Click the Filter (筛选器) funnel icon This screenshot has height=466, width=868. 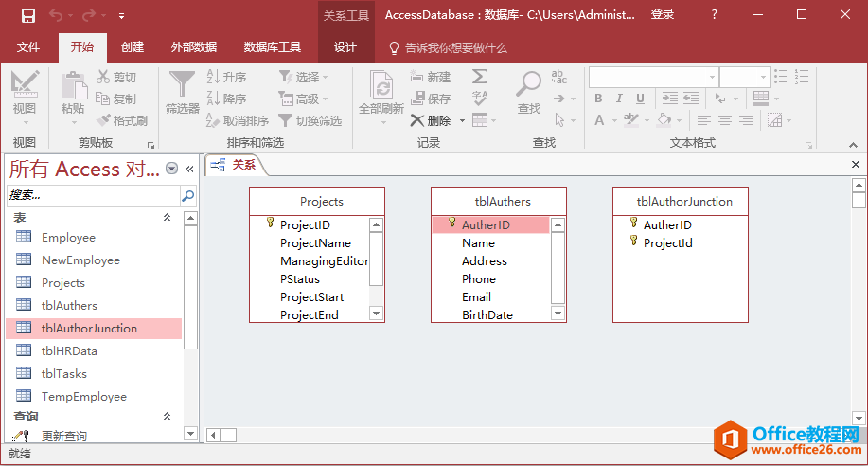coord(182,86)
